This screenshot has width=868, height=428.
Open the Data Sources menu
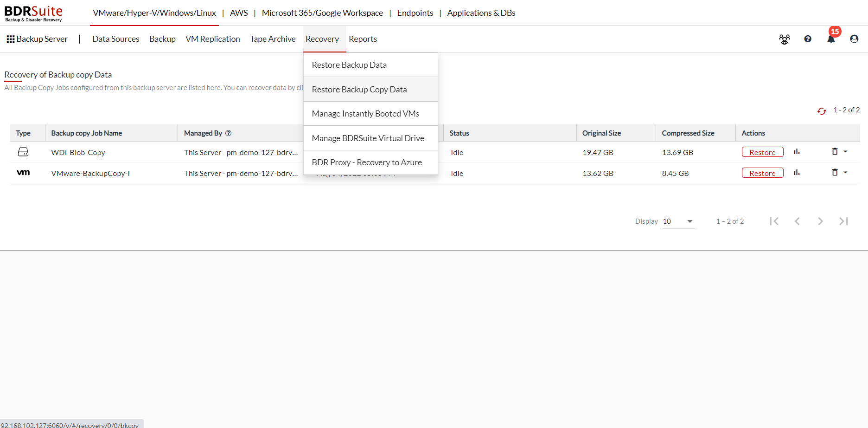116,39
